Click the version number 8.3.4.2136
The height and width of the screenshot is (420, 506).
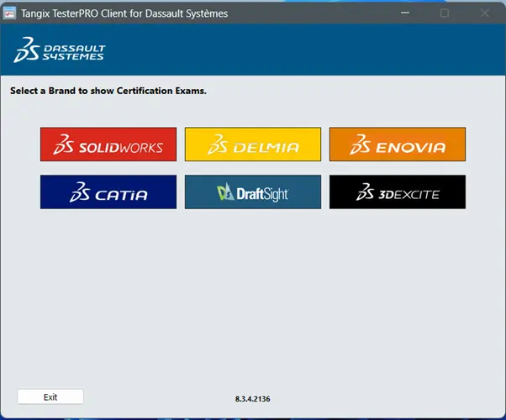click(x=253, y=399)
